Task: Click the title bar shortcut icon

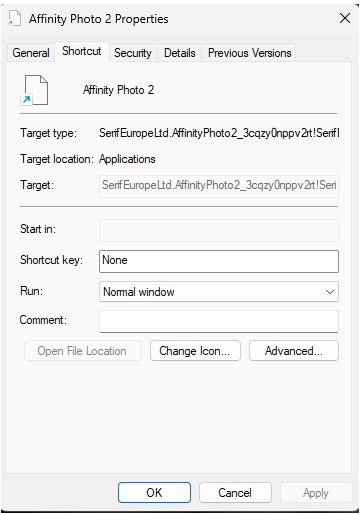Action: (x=15, y=18)
